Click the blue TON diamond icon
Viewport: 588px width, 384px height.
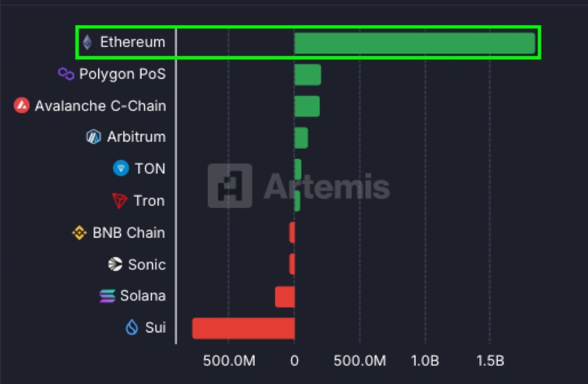(x=121, y=168)
